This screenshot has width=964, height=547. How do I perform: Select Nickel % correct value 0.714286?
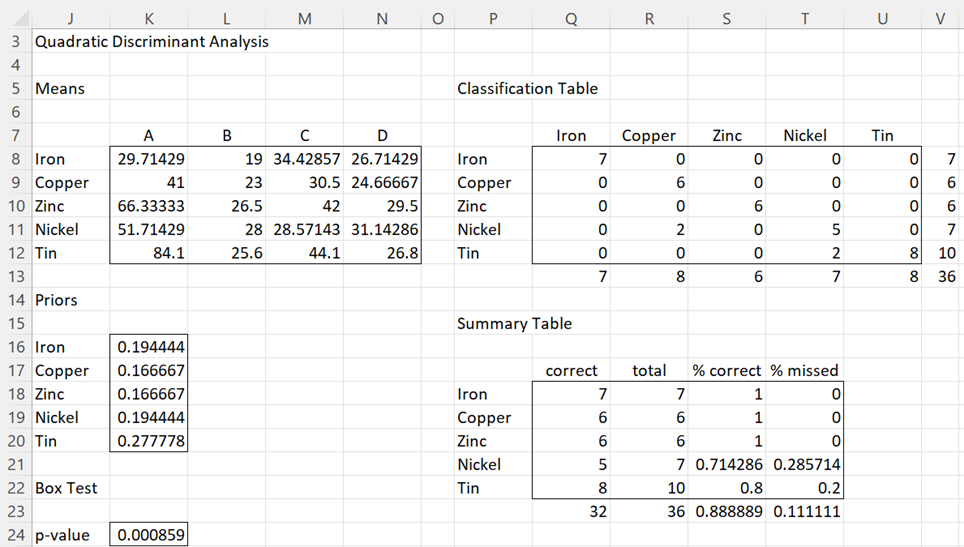(727, 465)
